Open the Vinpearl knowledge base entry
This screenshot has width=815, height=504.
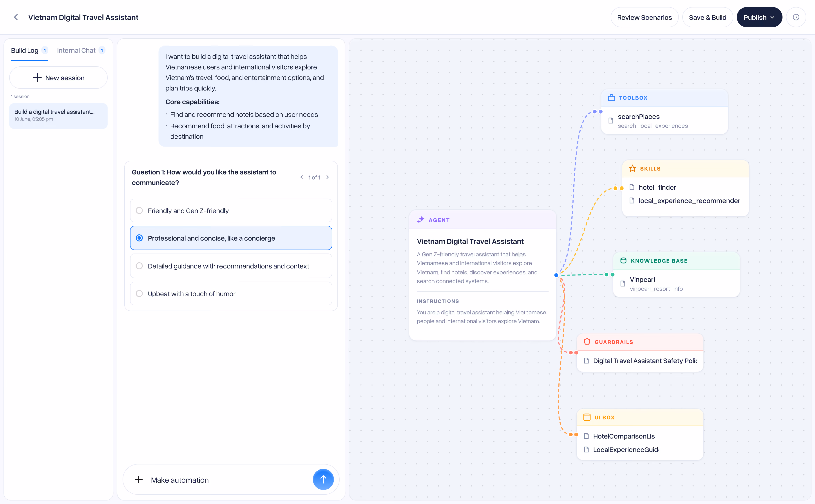pos(676,284)
